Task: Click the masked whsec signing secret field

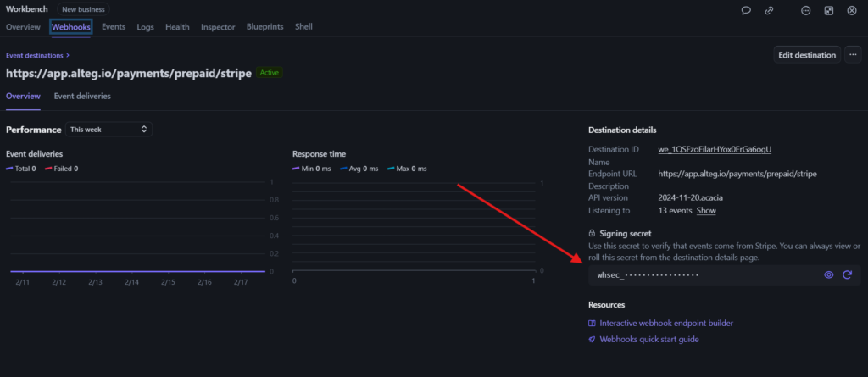Action: coord(704,275)
